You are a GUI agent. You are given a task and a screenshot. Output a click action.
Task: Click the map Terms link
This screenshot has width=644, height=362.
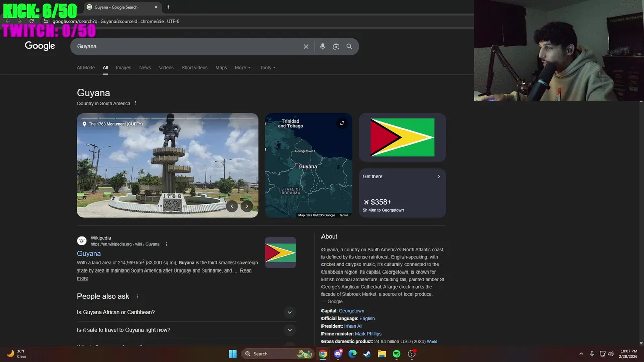click(x=344, y=215)
